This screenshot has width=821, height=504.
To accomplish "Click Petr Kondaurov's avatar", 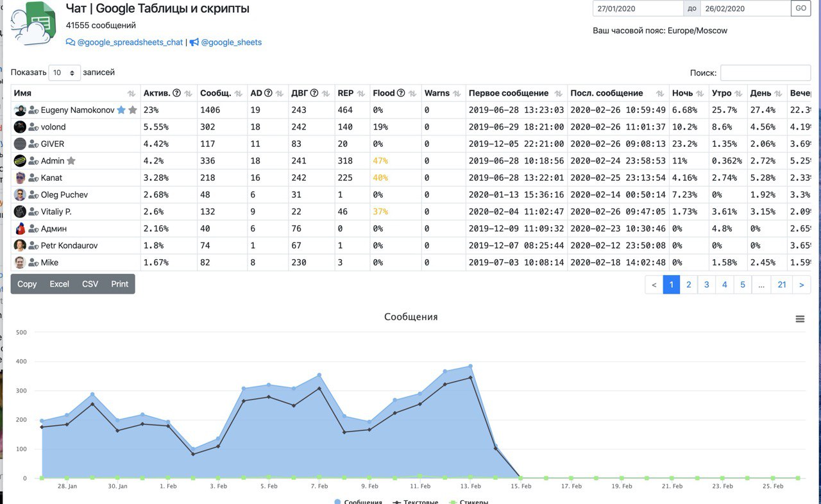I will [20, 245].
